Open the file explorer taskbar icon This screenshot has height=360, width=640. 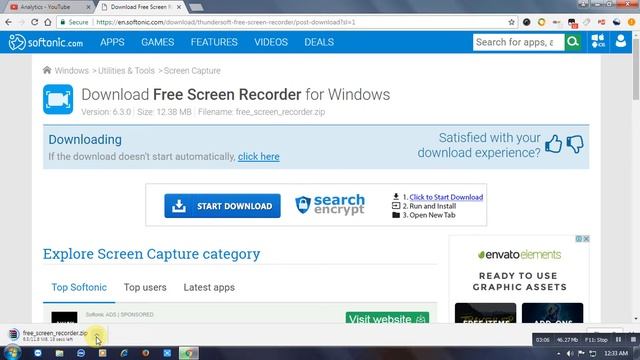[59, 353]
